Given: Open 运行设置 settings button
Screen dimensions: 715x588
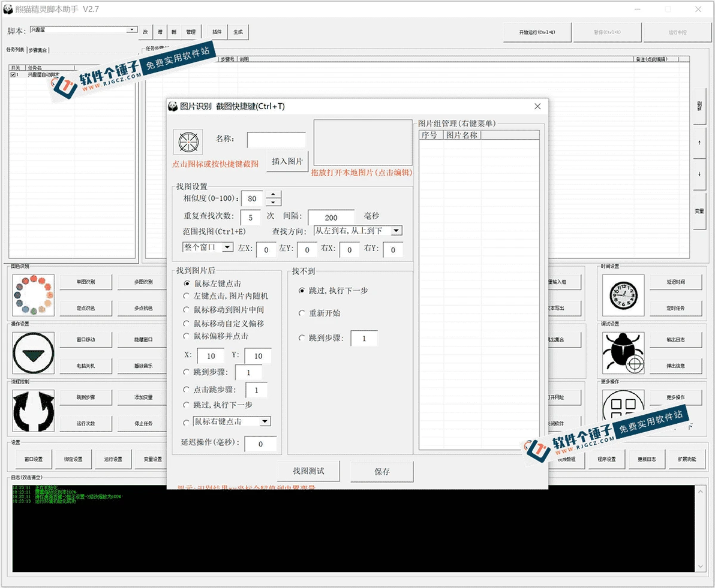Looking at the screenshot, I should pyautogui.click(x=113, y=459).
